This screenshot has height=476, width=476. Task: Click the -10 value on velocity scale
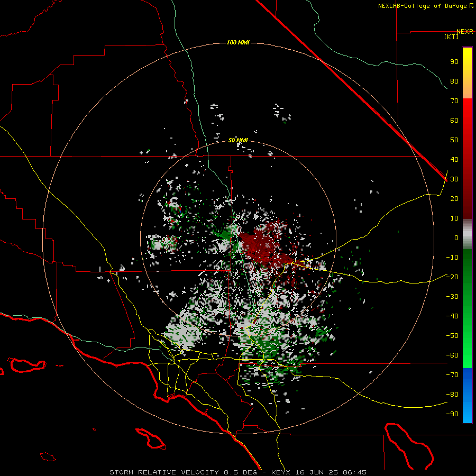coord(452,258)
